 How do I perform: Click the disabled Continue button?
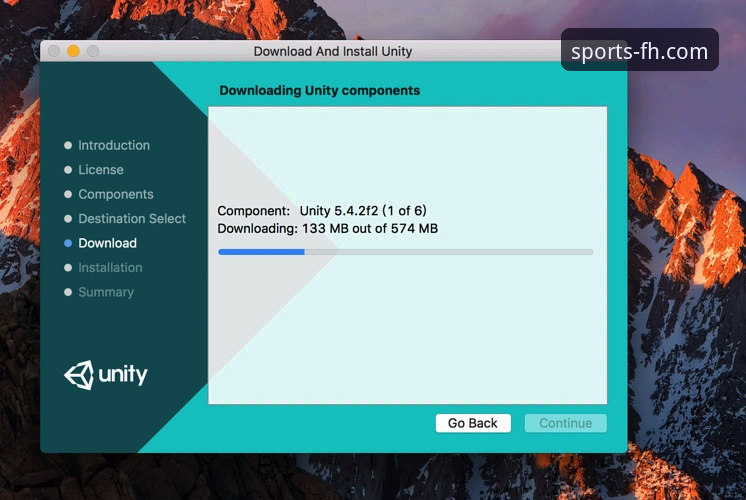pyautogui.click(x=566, y=423)
